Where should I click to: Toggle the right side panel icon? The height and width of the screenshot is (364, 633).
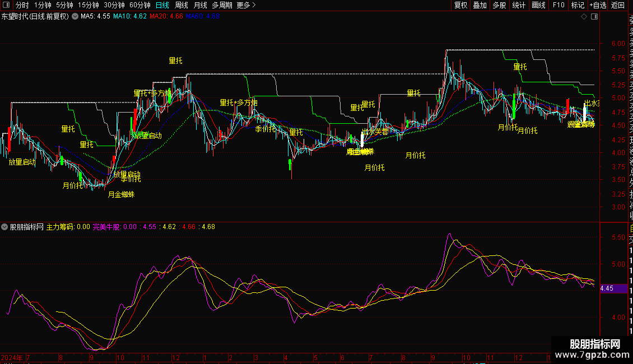[594, 17]
